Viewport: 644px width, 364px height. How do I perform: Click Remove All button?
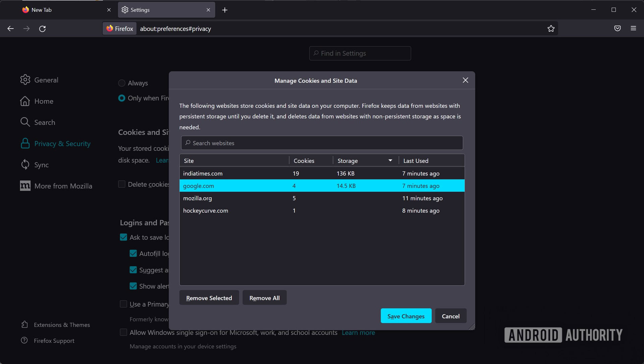pos(264,298)
